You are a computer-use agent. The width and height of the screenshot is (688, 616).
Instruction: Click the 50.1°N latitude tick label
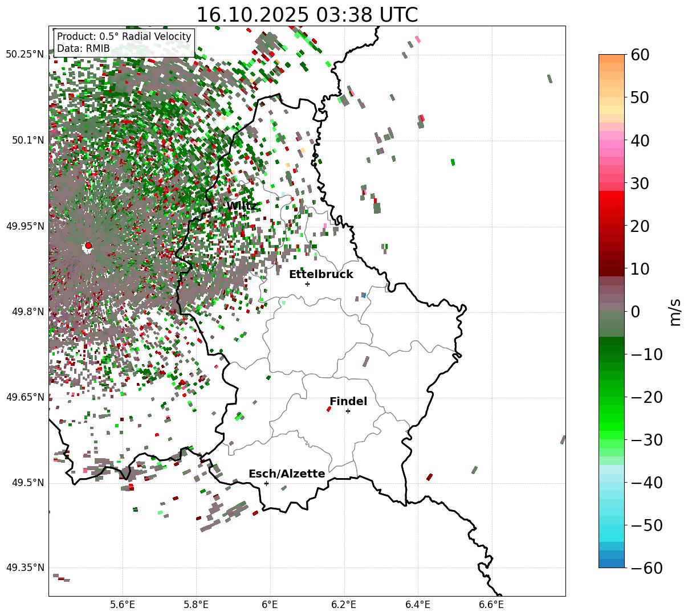click(x=27, y=140)
